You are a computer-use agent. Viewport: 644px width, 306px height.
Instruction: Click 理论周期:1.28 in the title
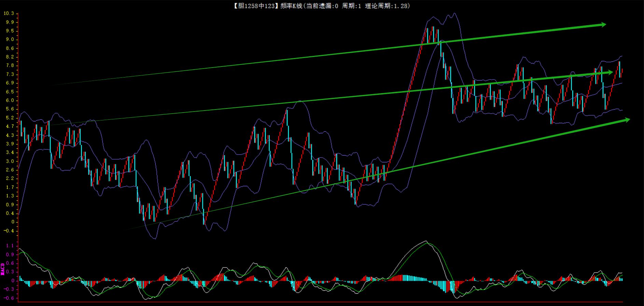pyautogui.click(x=387, y=6)
